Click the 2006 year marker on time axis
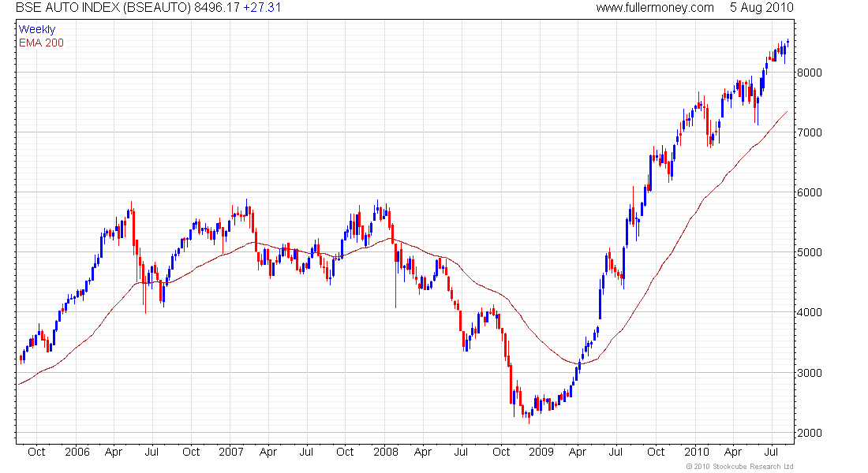The image size is (868, 473). [77, 452]
